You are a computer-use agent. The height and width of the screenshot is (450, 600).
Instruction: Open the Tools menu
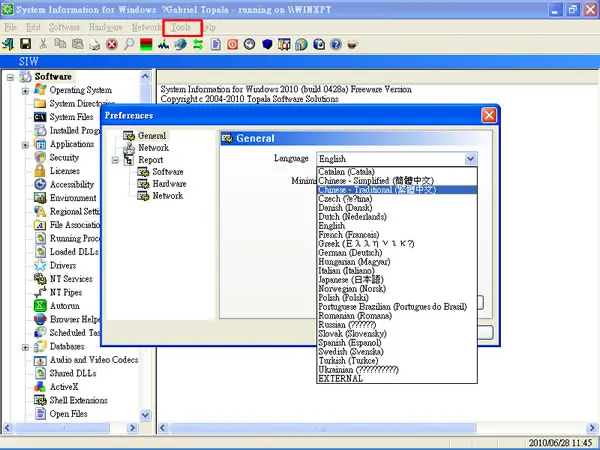point(181,27)
